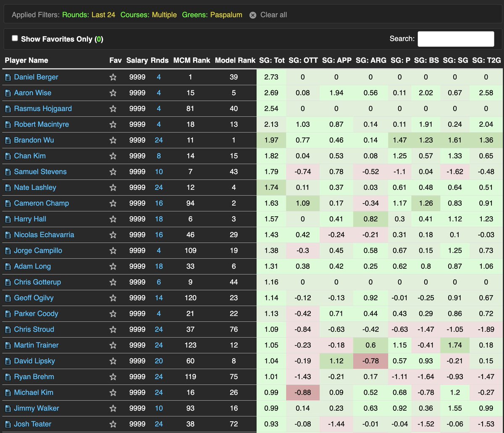Sort by the SG: Tot column
Viewport: 504px width, 433px height.
tap(272, 60)
